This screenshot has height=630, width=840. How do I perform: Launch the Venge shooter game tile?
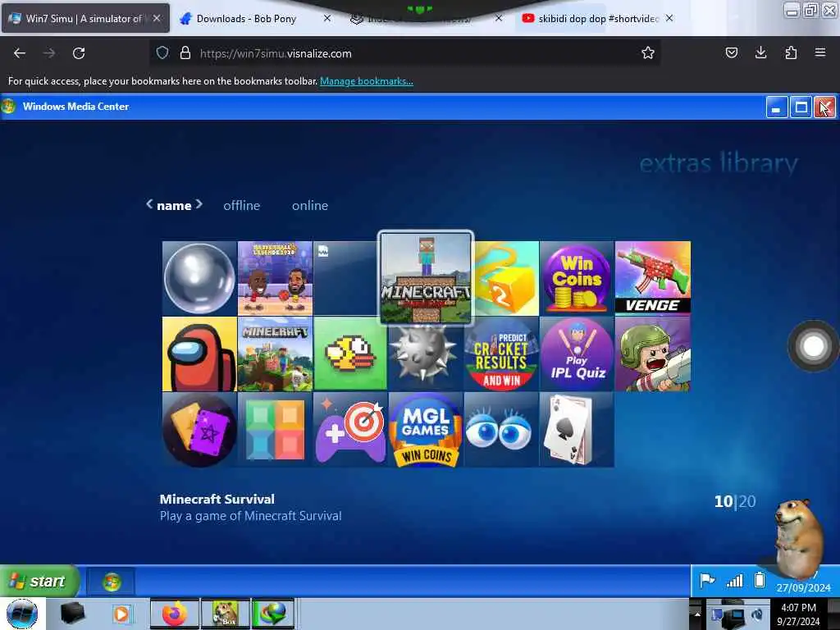pos(652,278)
